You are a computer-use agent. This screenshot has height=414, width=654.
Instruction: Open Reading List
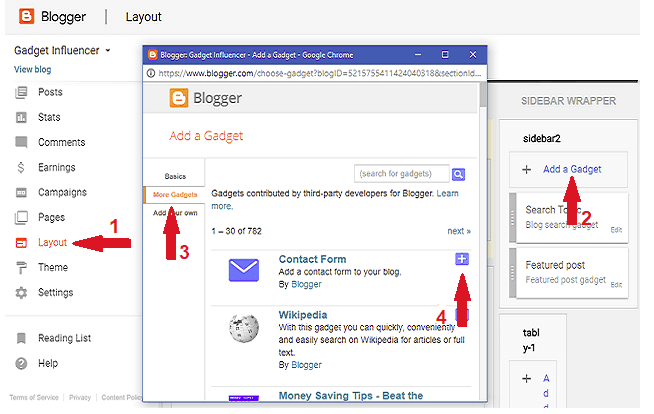(x=65, y=338)
